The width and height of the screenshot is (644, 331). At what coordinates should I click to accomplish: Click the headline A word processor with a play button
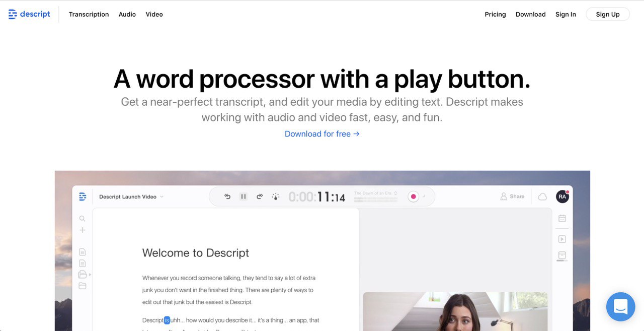pos(322,79)
